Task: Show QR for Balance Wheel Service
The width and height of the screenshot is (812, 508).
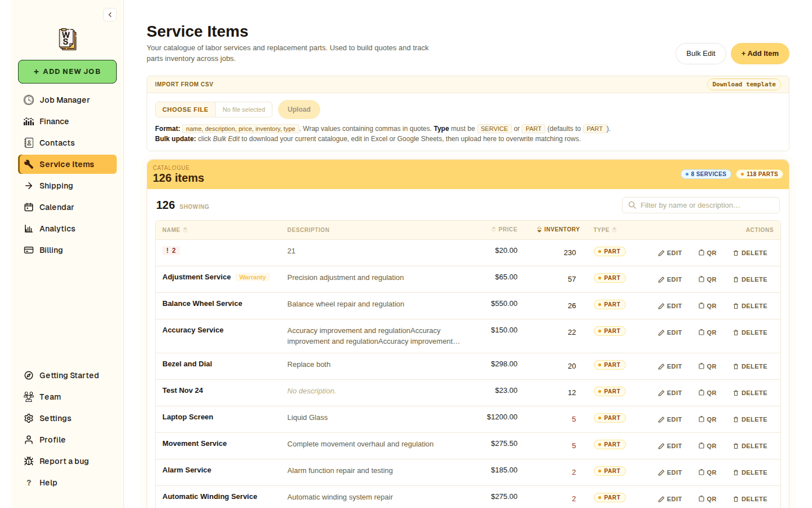Action: coord(707,306)
